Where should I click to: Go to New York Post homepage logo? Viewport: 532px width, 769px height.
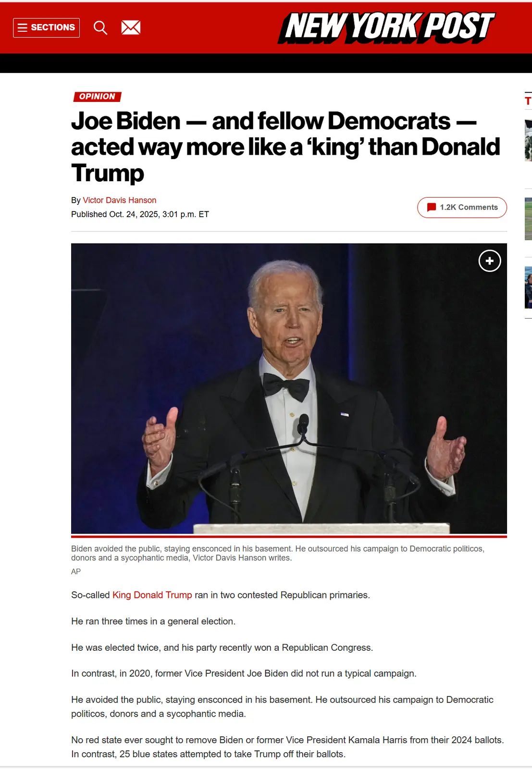[386, 27]
